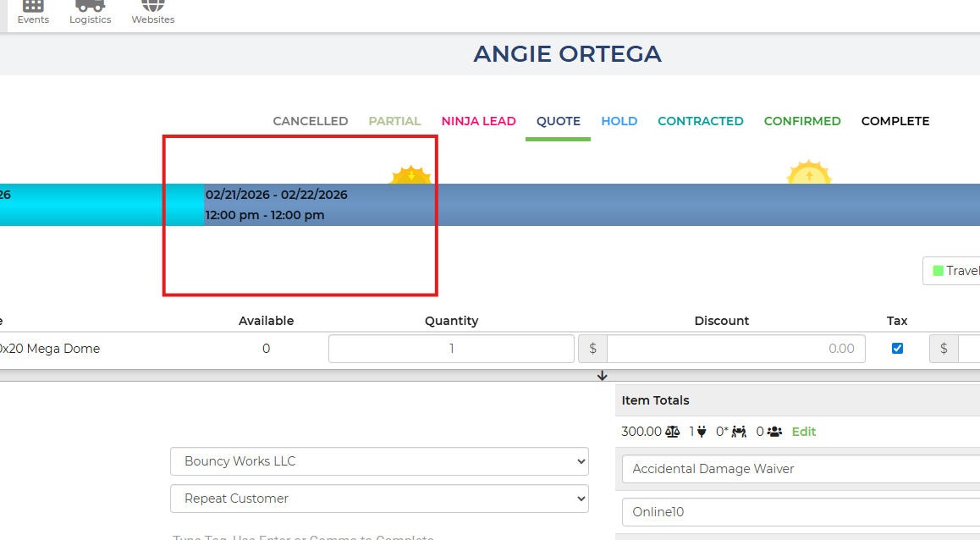Viewport: 980px width, 540px height.
Task: Click the staff group icon in Item Totals
Action: [774, 432]
